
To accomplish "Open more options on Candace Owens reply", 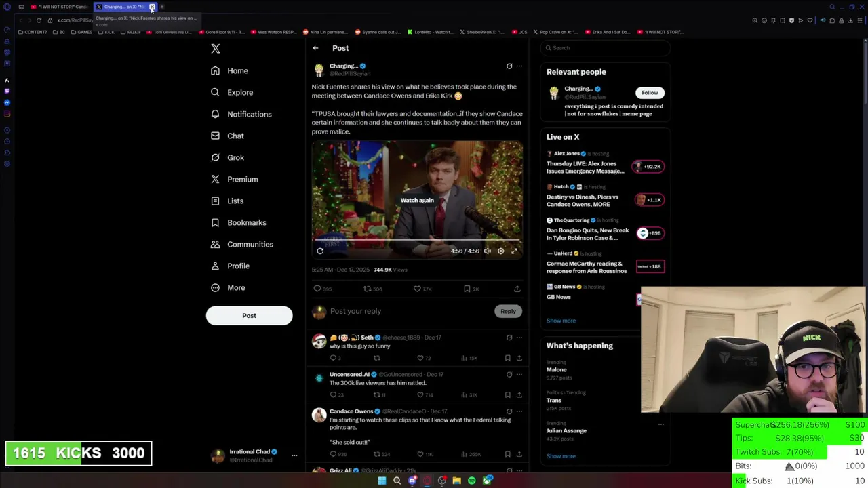I will point(519,411).
